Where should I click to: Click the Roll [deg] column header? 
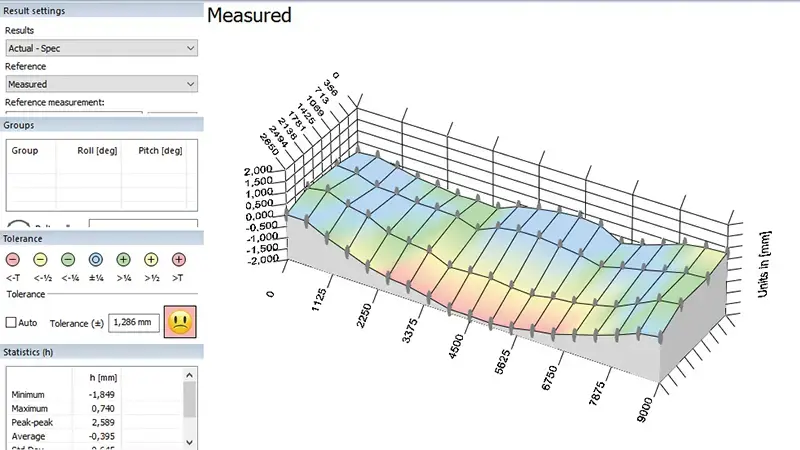pyautogui.click(x=98, y=150)
